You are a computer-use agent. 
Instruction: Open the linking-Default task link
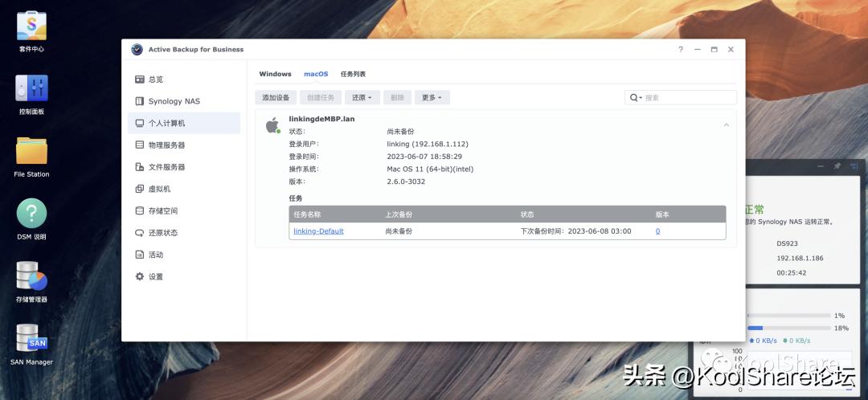tap(318, 231)
